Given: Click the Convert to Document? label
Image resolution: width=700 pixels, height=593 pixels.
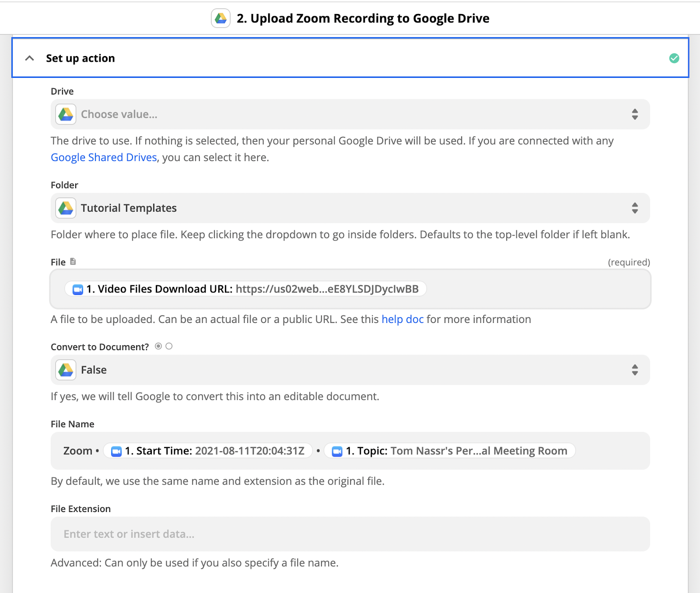Looking at the screenshot, I should (100, 347).
